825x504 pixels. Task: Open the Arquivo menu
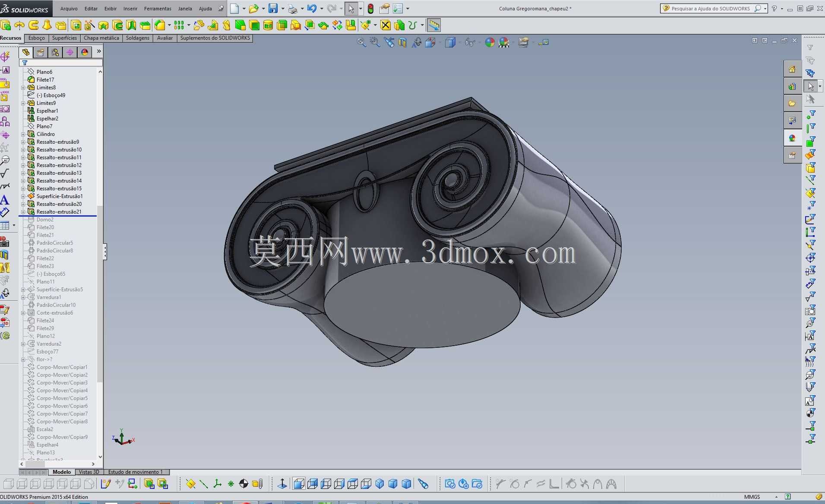click(x=69, y=9)
